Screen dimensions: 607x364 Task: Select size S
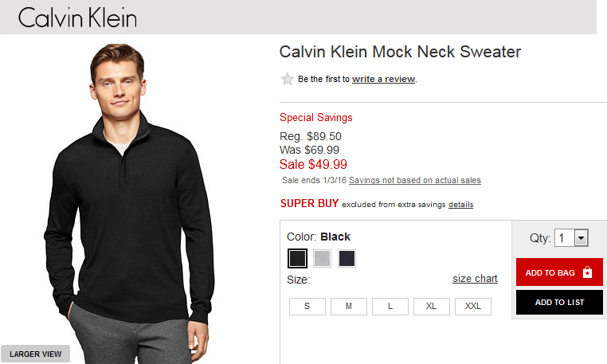click(307, 307)
